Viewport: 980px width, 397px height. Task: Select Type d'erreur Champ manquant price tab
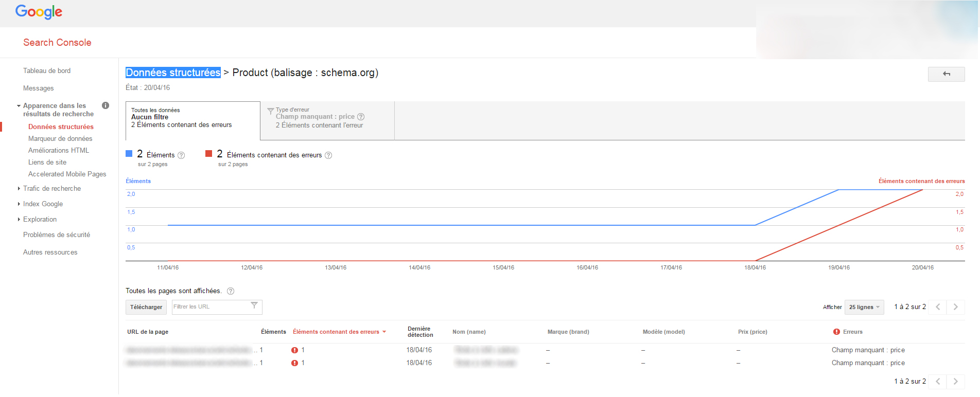point(327,120)
